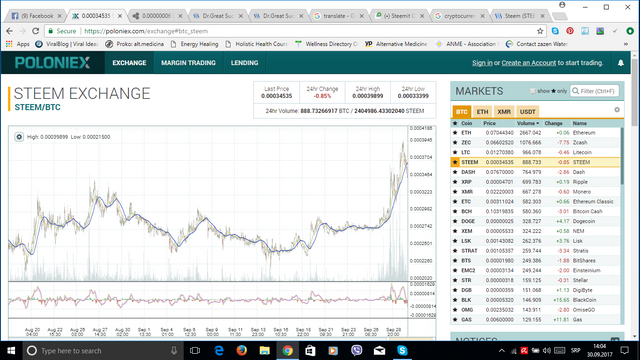Screen dimensions: 640x360
Task: Toggle the favorite star for ZEC
Action: [x=455, y=142]
